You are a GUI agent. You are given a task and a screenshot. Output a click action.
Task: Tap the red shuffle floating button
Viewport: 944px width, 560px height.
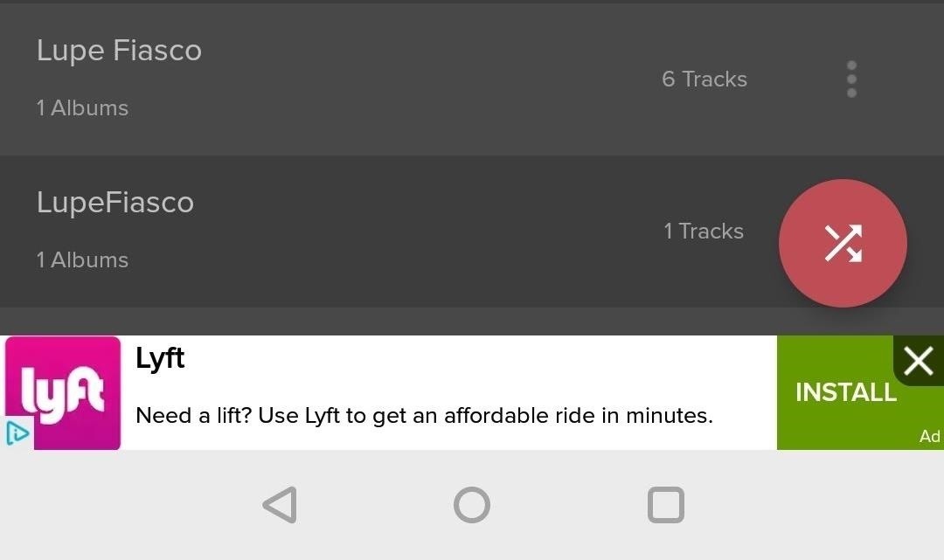click(843, 244)
